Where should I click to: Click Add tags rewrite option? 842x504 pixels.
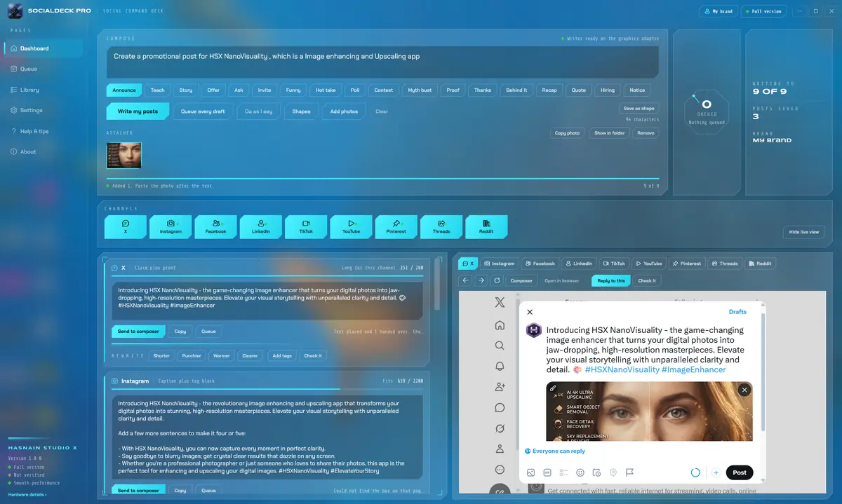point(282,355)
